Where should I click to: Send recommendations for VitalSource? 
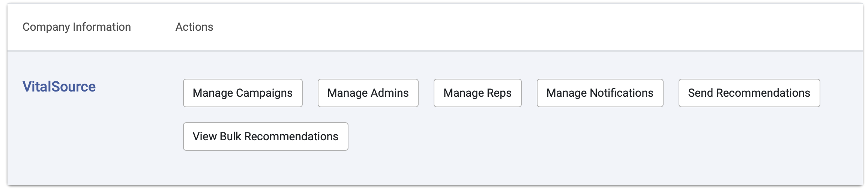point(749,93)
